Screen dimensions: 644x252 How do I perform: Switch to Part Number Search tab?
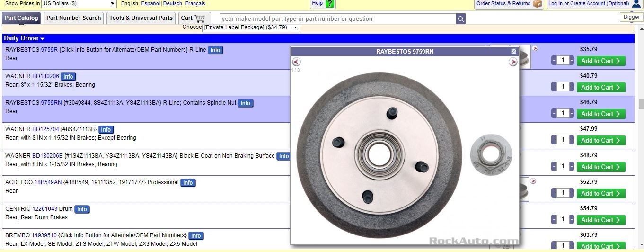[74, 18]
